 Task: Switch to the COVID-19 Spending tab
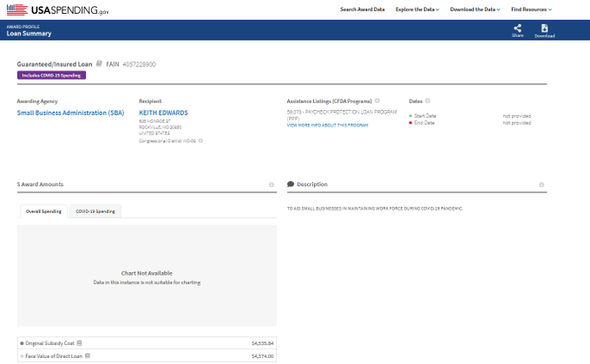tap(95, 211)
